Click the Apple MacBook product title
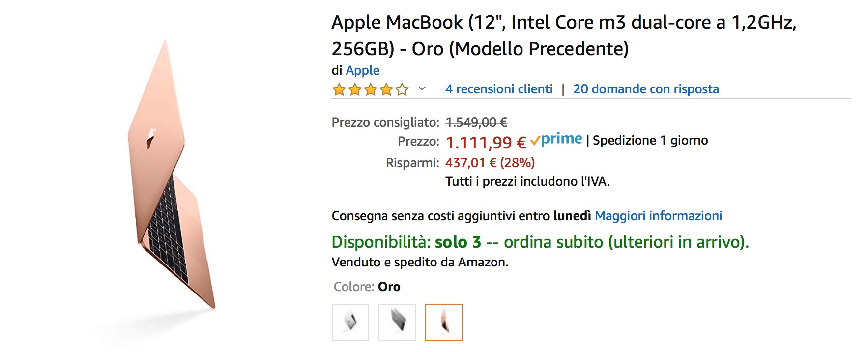The width and height of the screenshot is (868, 352). click(563, 35)
